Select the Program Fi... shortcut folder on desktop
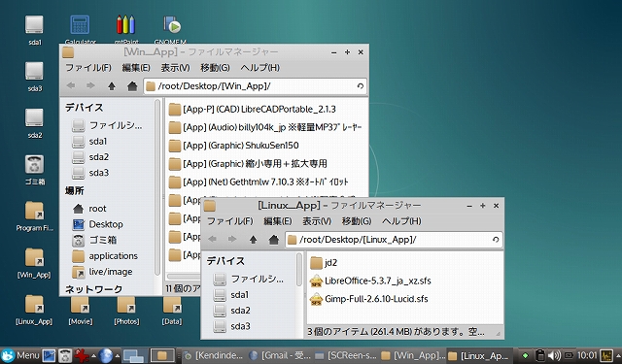This screenshot has width=622, height=364. coord(35,211)
